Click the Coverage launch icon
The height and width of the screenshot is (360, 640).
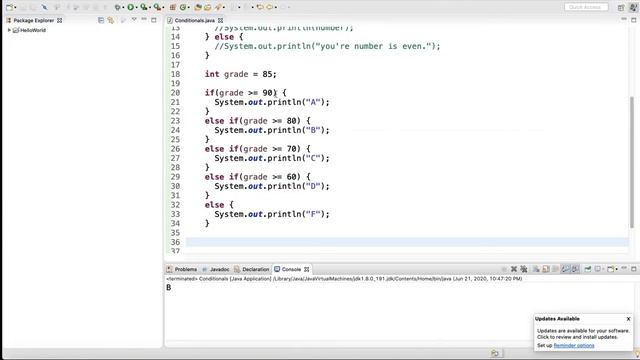[x=144, y=7]
